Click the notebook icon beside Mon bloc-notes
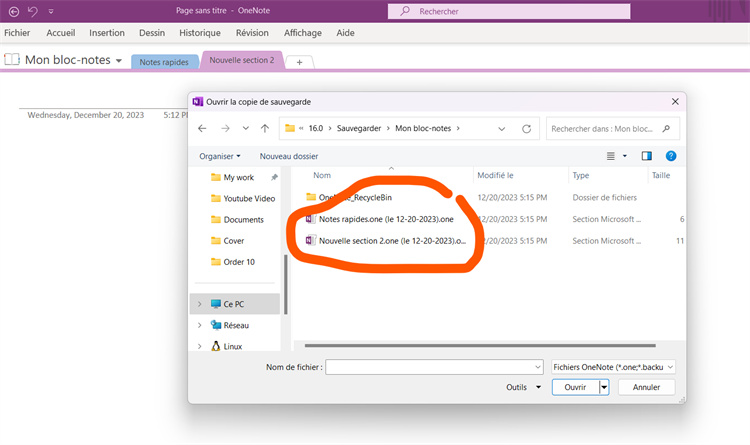The height and width of the screenshot is (445, 750). (x=12, y=59)
